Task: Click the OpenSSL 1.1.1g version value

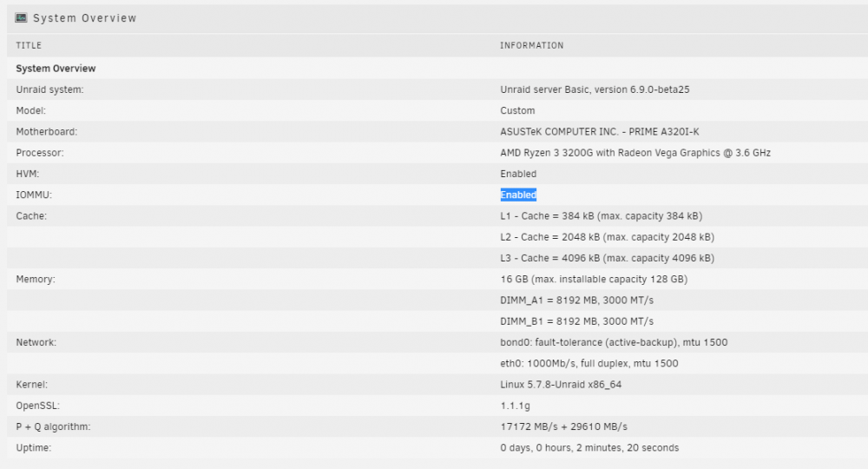Action: pos(515,406)
